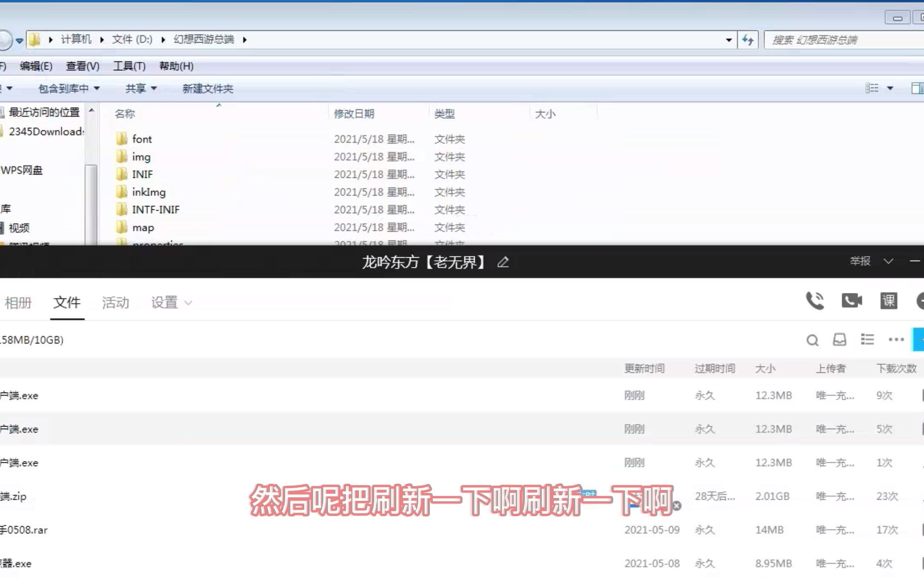The width and height of the screenshot is (924, 578).
Task: Select 最近访问的位置 in sidebar
Action: 44,112
